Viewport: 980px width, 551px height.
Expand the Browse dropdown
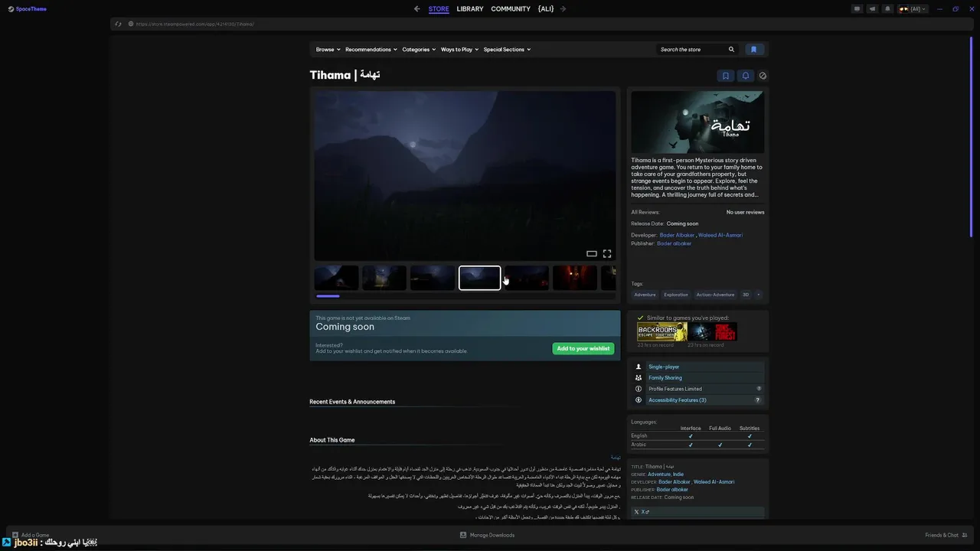327,50
